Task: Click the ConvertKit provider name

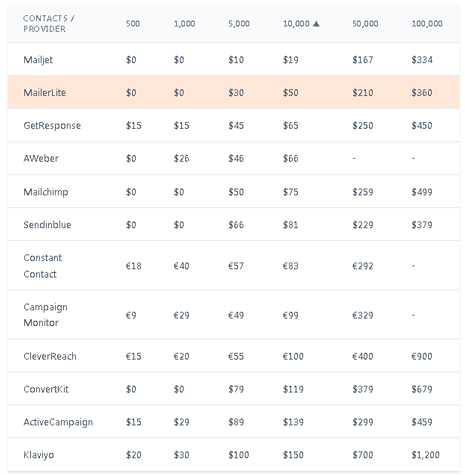Action: pos(46,389)
